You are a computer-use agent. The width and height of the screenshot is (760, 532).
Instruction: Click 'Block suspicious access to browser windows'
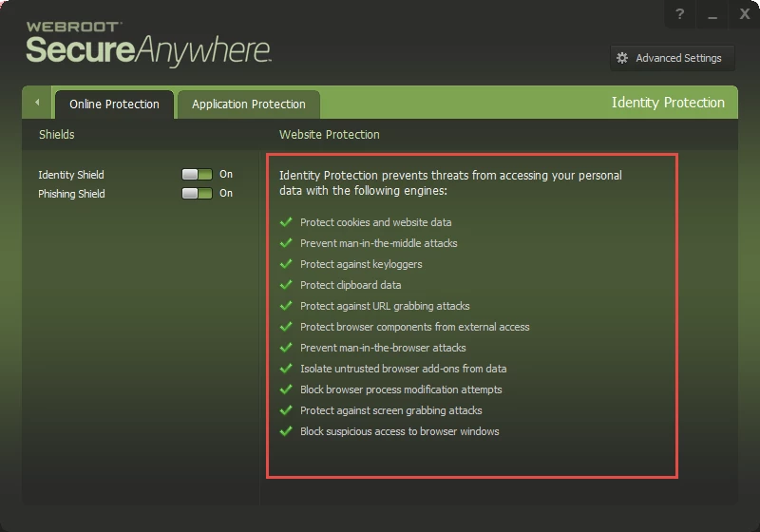pos(399,431)
